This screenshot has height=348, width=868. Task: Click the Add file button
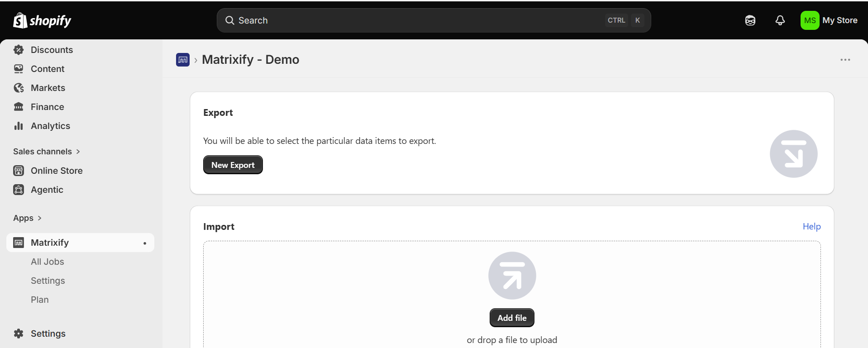[x=512, y=318]
